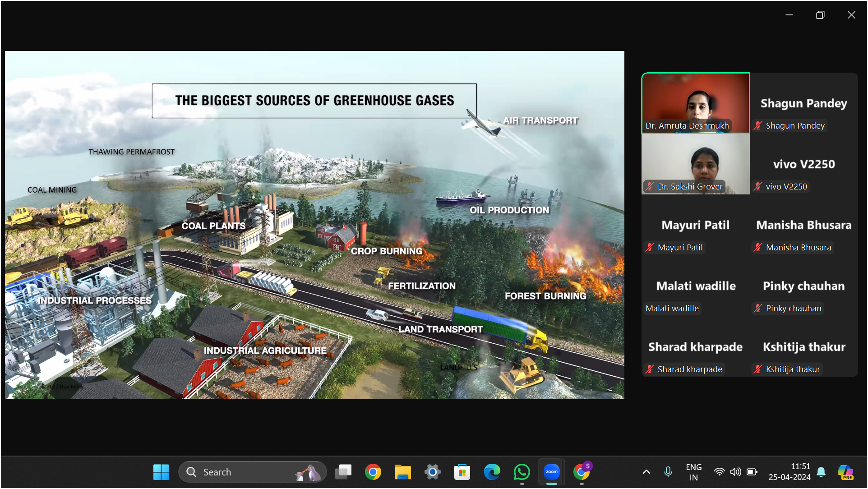Select the Sharad kharpade participant tile name
The width and height of the screenshot is (868, 489).
pos(696,347)
